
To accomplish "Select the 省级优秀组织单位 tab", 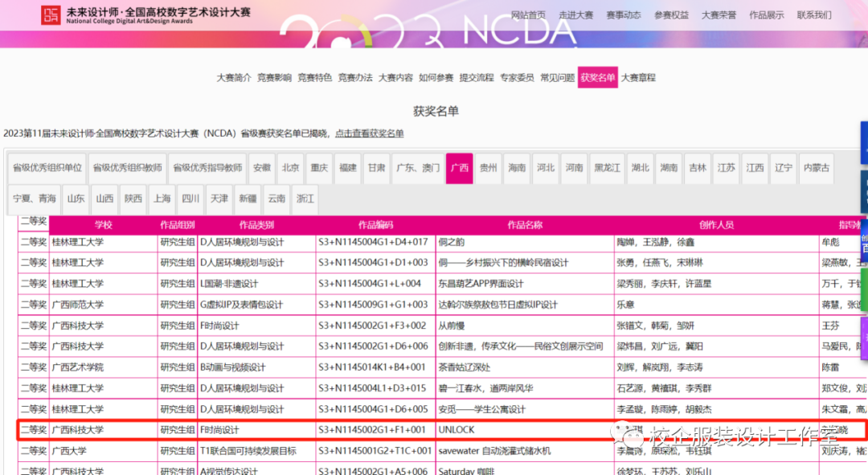I will pyautogui.click(x=47, y=168).
